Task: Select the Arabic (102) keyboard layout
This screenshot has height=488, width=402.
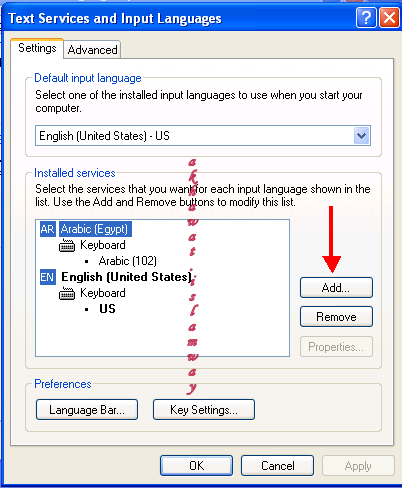Action: point(128,261)
